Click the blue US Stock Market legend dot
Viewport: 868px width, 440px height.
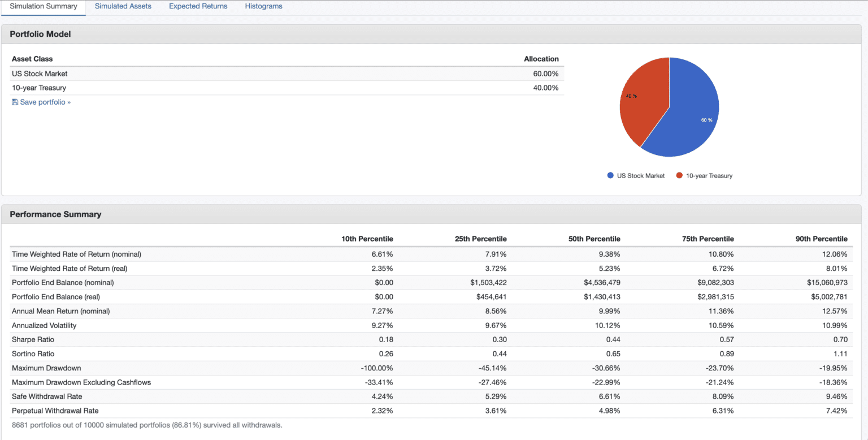[x=610, y=176]
